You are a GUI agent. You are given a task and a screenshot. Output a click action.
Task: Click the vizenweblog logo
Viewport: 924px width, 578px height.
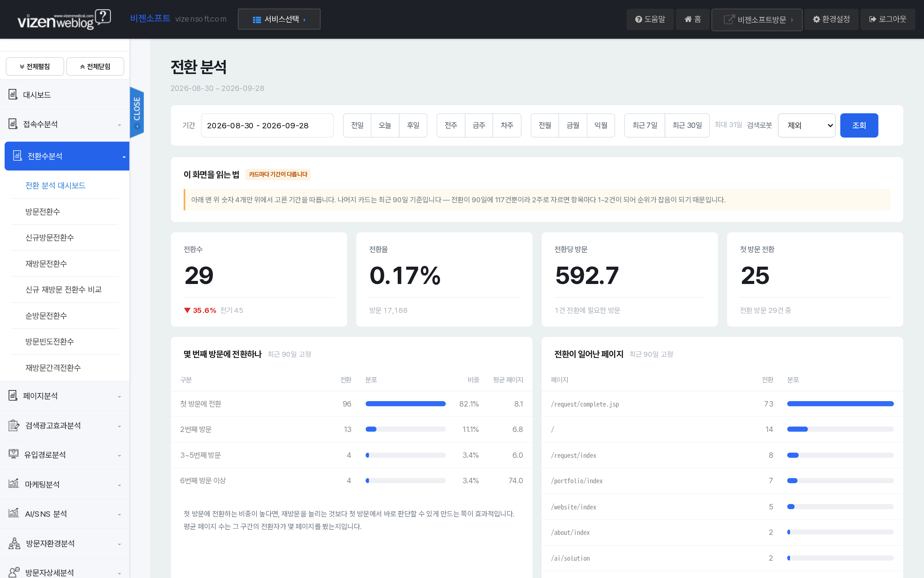tap(64, 19)
